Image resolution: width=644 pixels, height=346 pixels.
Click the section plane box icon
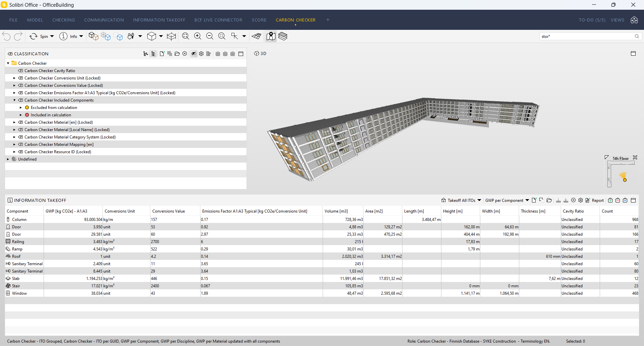171,36
